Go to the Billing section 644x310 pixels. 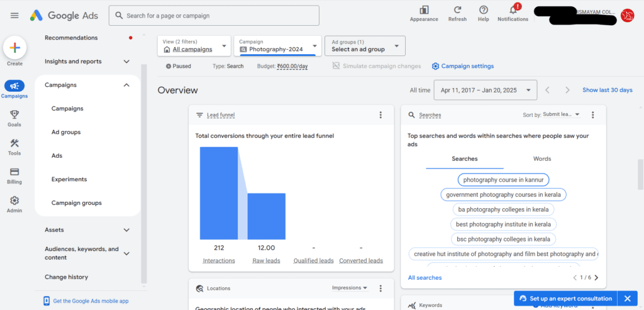(x=14, y=175)
